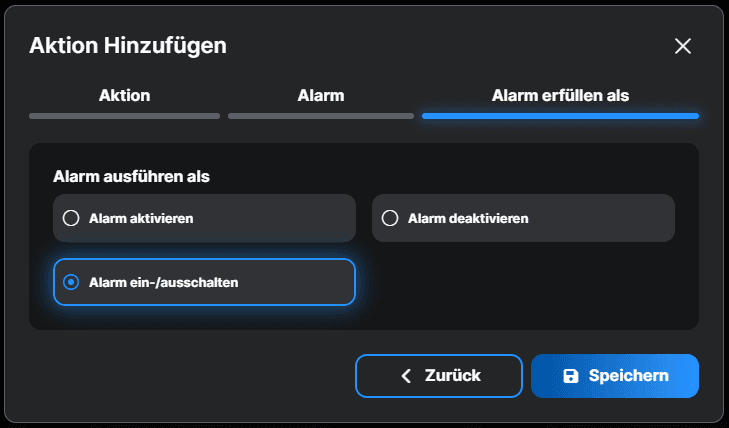Click the Alarm deaktivieren label text
This screenshot has width=729, height=428.
(468, 218)
